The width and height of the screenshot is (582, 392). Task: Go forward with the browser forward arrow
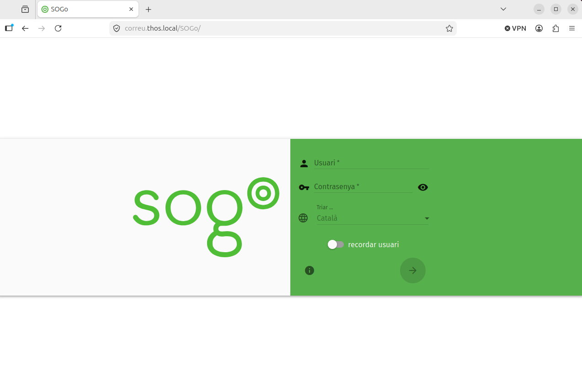coord(42,28)
